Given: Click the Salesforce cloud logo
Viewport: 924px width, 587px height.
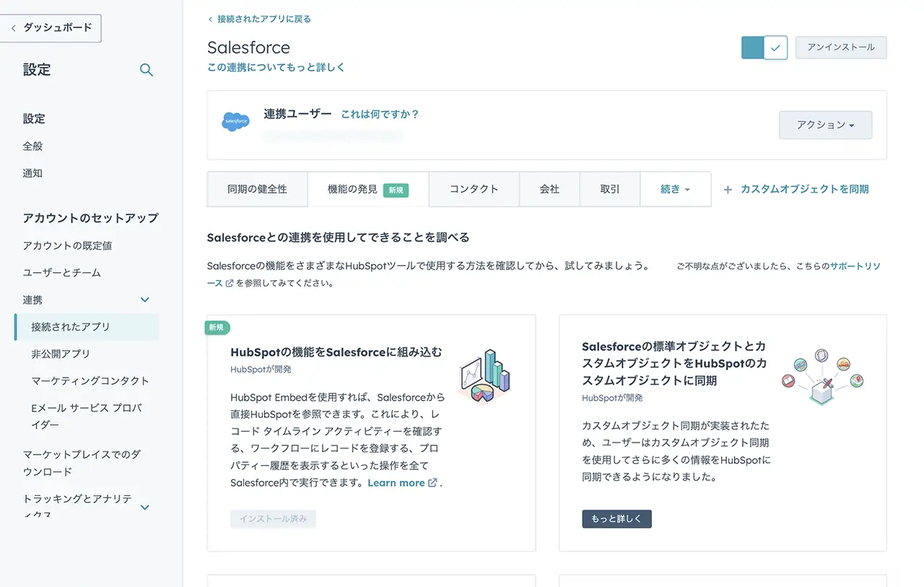Looking at the screenshot, I should tap(236, 121).
